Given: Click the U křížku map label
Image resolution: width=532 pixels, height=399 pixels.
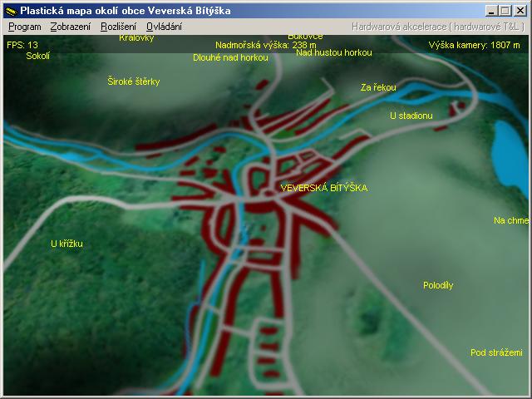Looking at the screenshot, I should [66, 244].
